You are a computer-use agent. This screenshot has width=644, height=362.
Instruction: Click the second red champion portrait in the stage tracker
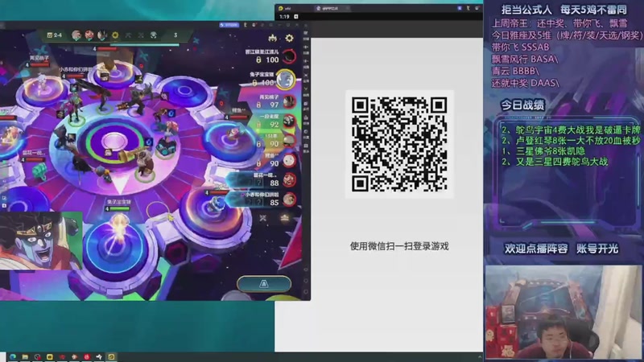(89, 35)
